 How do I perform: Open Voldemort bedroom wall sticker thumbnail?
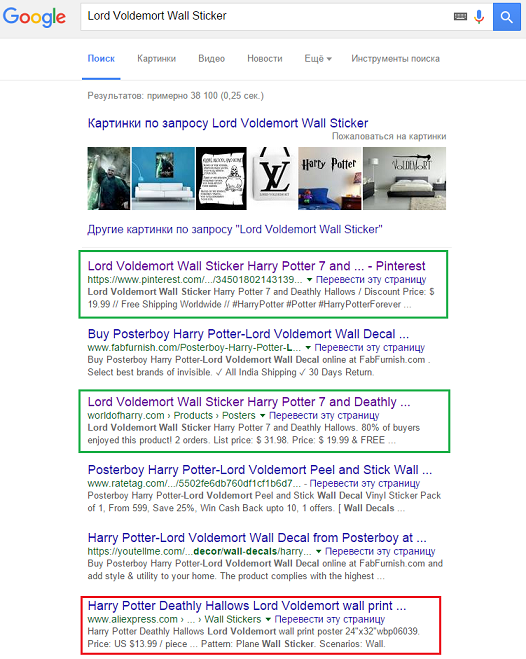click(x=405, y=178)
